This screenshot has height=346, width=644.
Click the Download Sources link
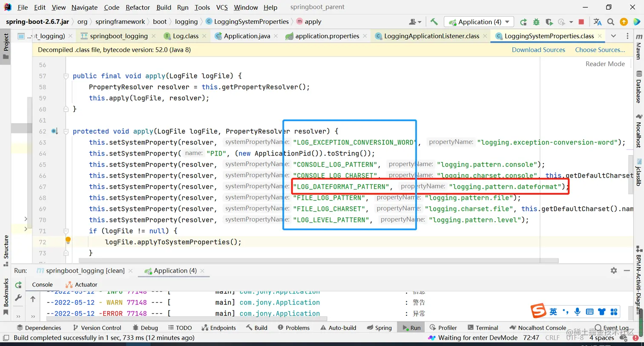coord(538,50)
